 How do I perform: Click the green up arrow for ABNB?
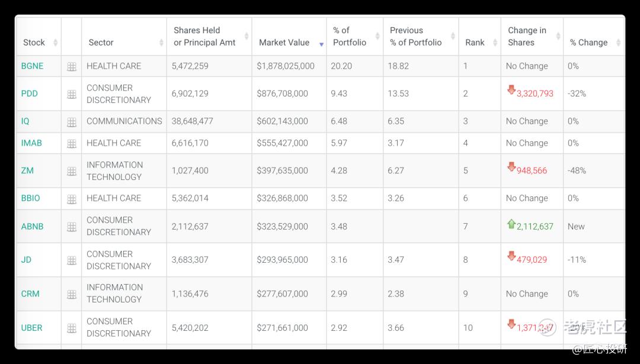511,224
